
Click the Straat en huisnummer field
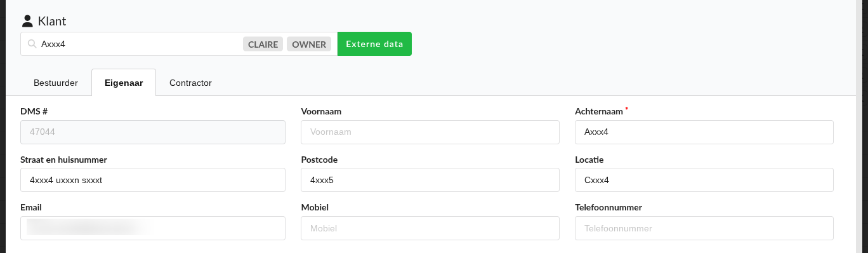click(x=153, y=180)
